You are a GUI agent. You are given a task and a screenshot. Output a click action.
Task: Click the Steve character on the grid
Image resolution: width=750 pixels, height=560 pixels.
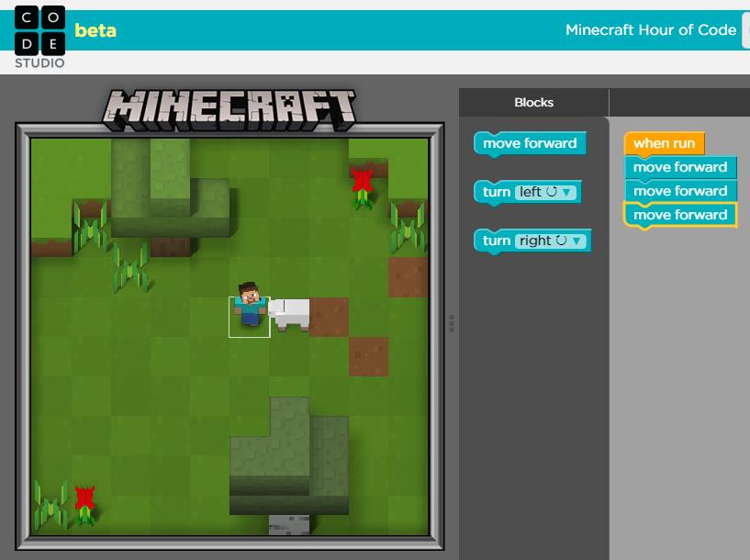249,304
